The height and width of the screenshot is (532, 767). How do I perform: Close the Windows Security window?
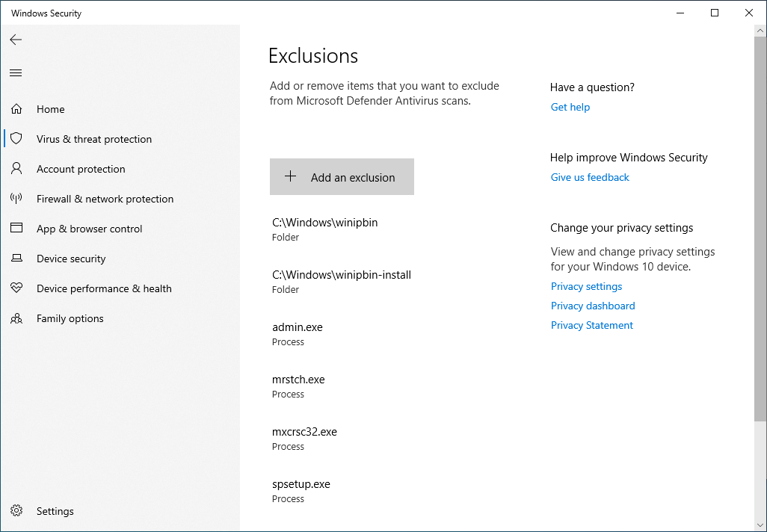[x=748, y=13]
